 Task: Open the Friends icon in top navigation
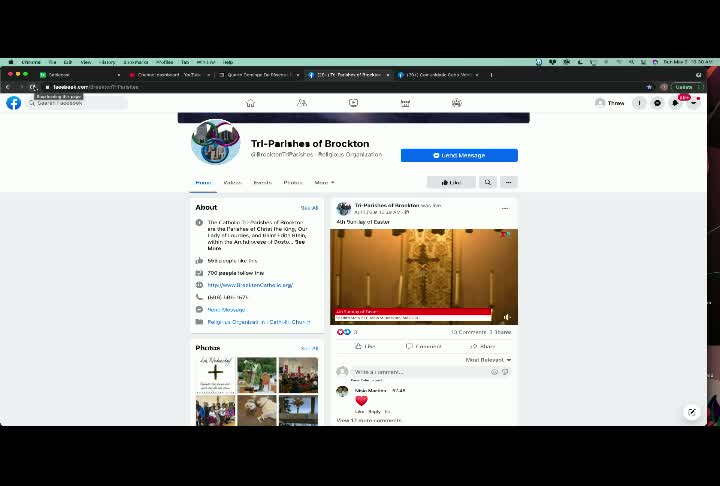pos(302,103)
